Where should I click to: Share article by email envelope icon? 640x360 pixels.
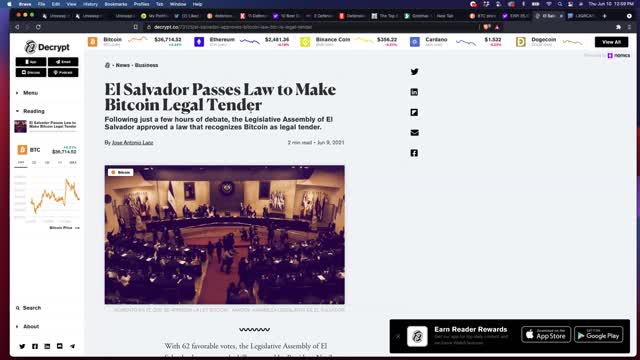pyautogui.click(x=414, y=133)
